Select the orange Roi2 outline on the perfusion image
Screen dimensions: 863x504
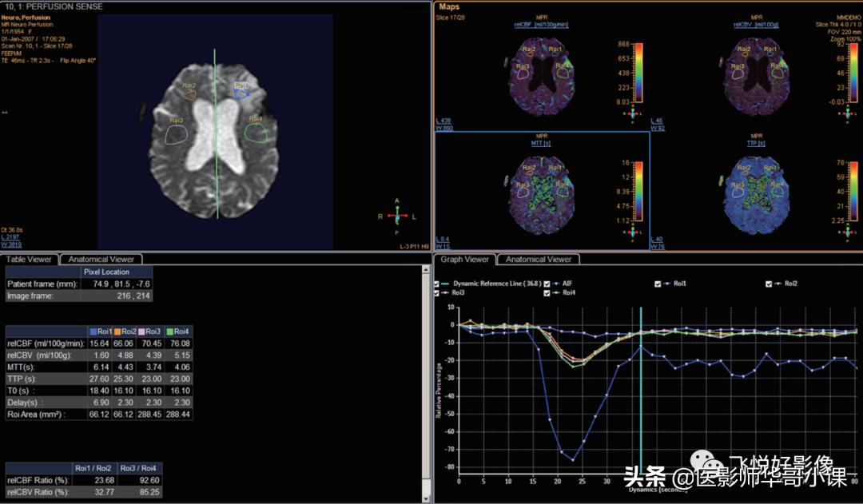click(188, 93)
